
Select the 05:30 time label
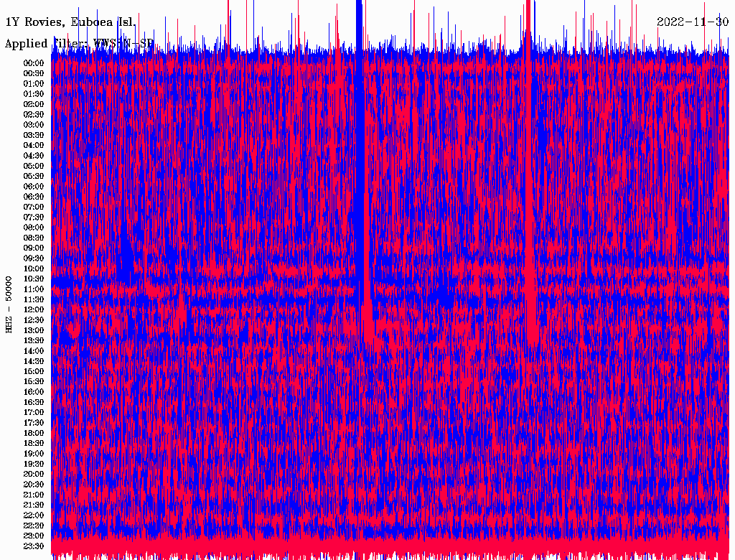[34, 176]
